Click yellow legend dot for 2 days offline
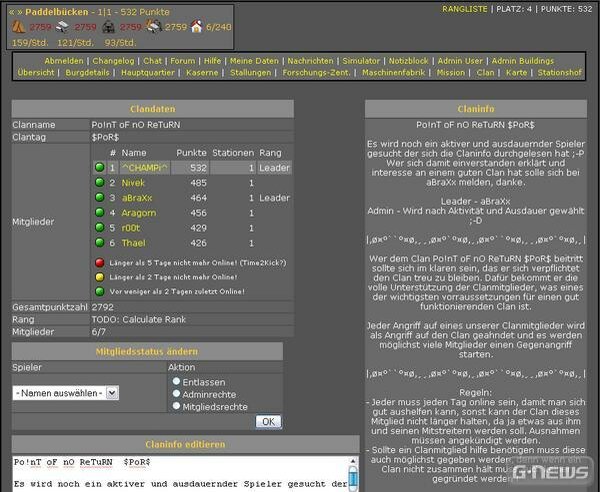 (99, 277)
